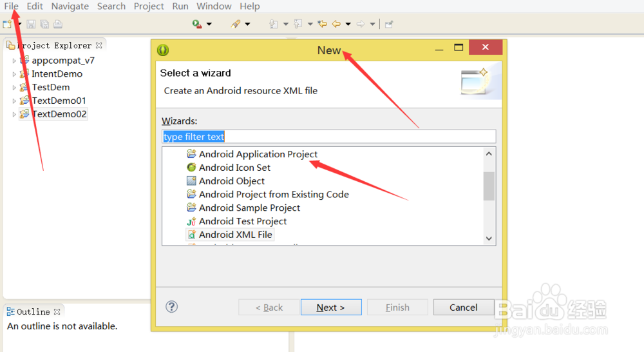Viewport: 644px width, 352px height.
Task: Select Android Object wizard
Action: 232,181
